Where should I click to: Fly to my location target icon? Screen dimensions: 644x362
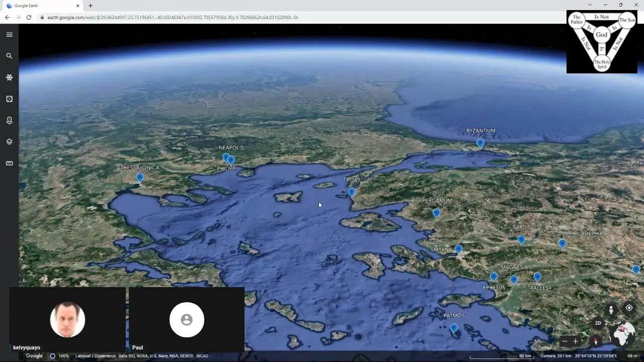click(629, 308)
